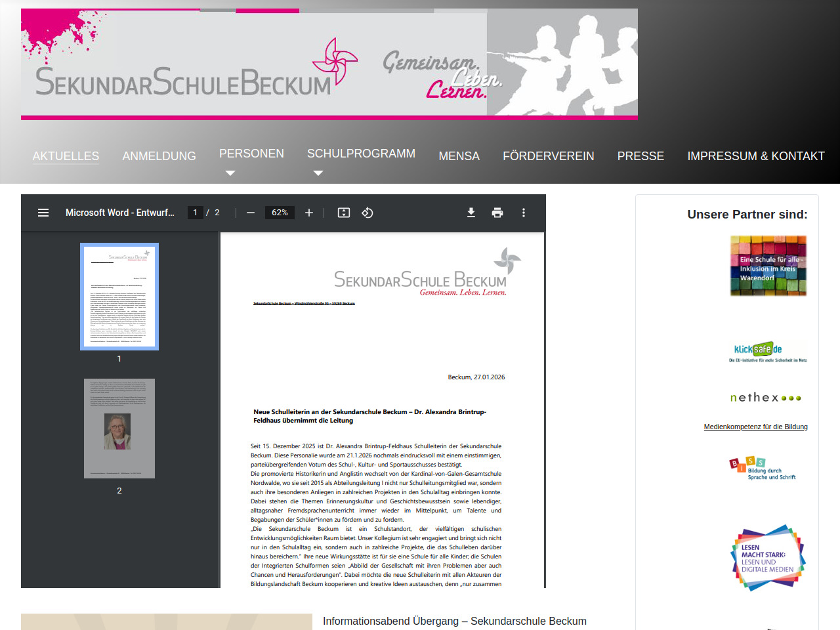
Task: Select page 1 thumbnail in sidebar
Action: pos(119,297)
